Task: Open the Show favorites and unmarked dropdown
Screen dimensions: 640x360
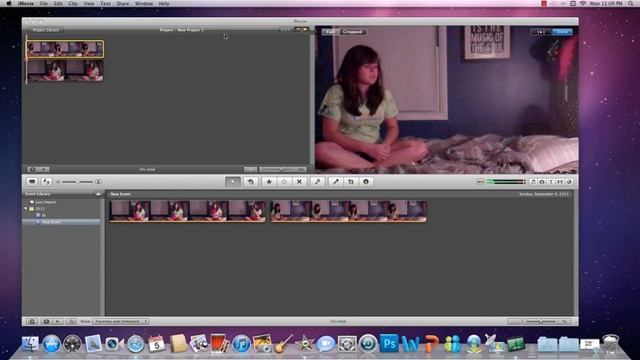Action: (121, 322)
